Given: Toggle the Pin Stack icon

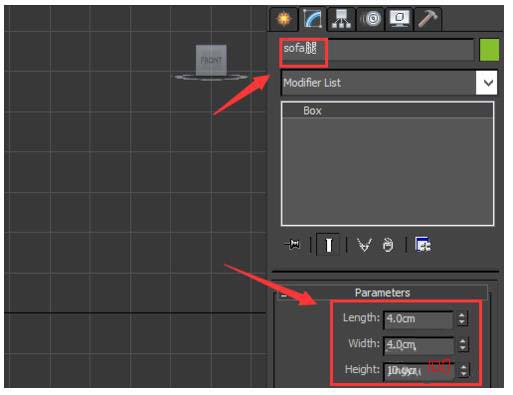Looking at the screenshot, I should pyautogui.click(x=293, y=245).
